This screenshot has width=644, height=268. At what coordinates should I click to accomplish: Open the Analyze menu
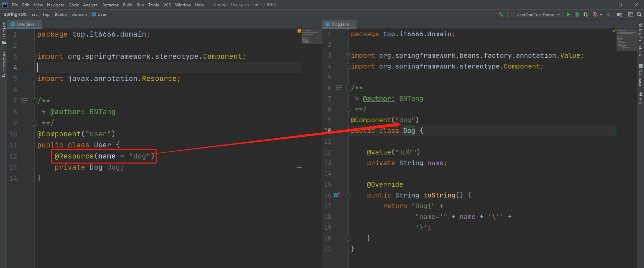click(91, 5)
